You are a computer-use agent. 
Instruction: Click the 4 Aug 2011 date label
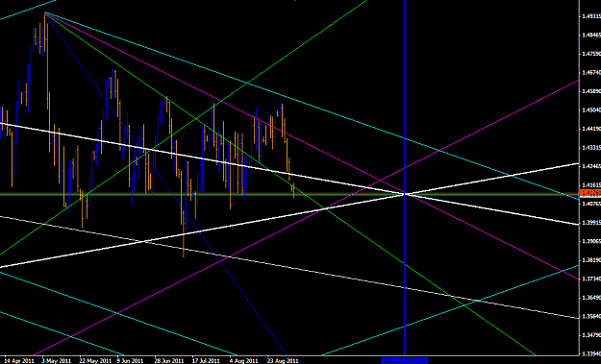click(243, 360)
